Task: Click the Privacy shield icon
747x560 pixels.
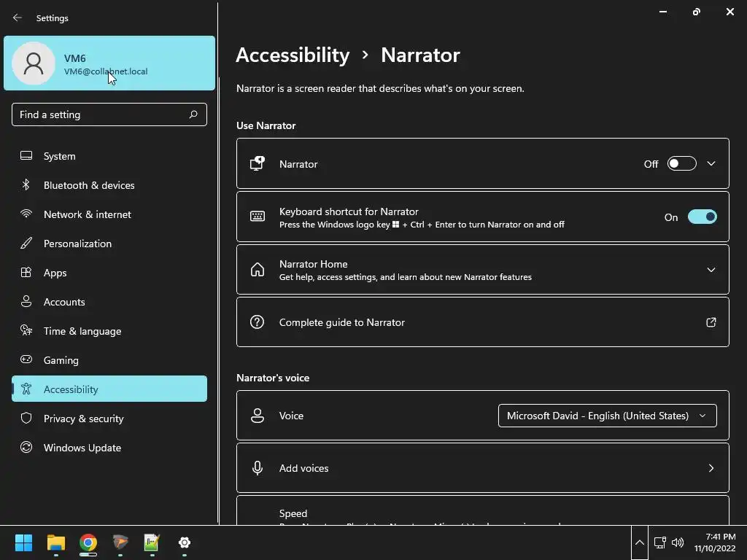Action: pyautogui.click(x=26, y=418)
